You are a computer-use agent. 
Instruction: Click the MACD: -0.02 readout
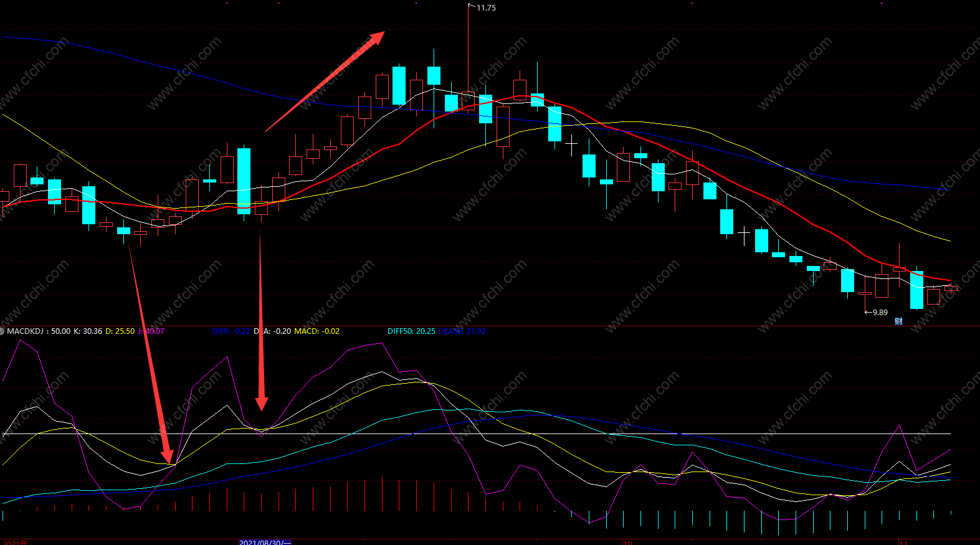coord(316,331)
